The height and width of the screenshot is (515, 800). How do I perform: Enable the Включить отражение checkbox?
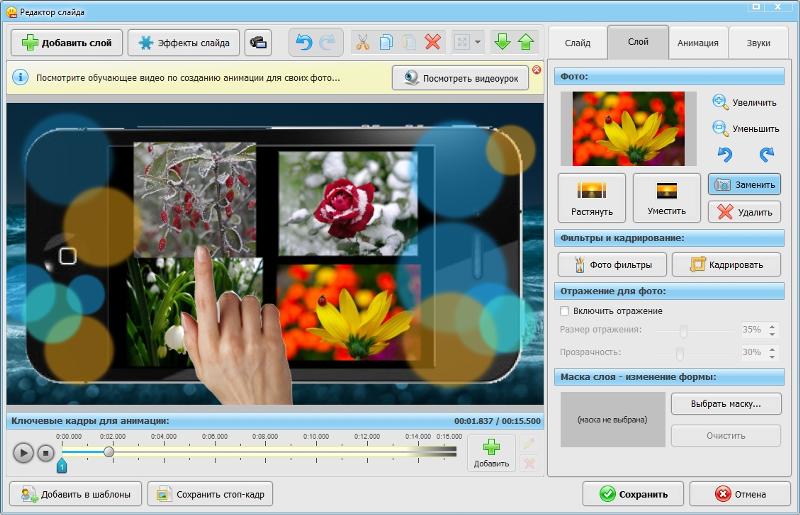[x=564, y=311]
